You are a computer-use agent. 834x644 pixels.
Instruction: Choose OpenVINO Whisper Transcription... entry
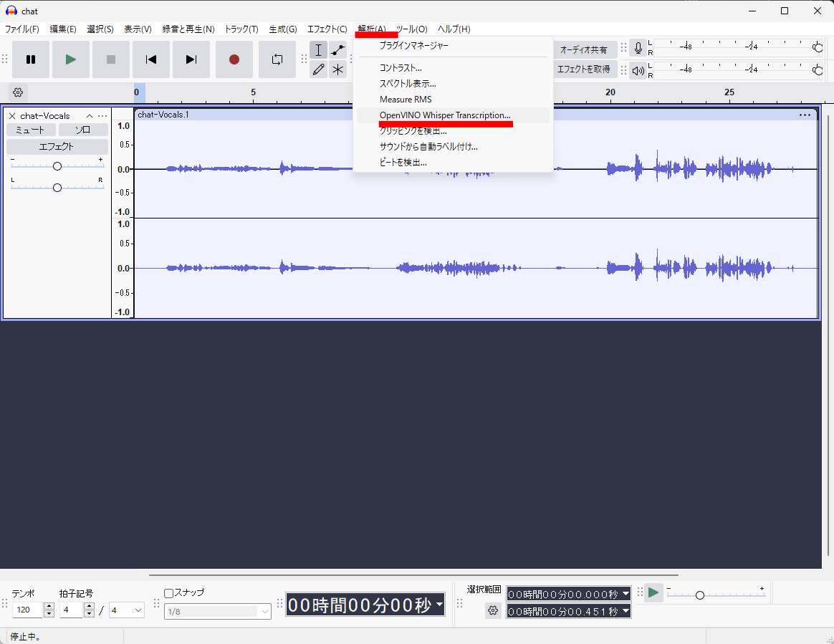[x=453, y=115]
